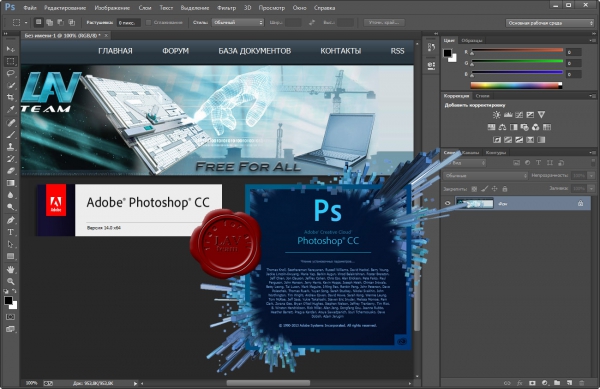600x389 pixels.
Task: Select the Move tool
Action: 10,49
